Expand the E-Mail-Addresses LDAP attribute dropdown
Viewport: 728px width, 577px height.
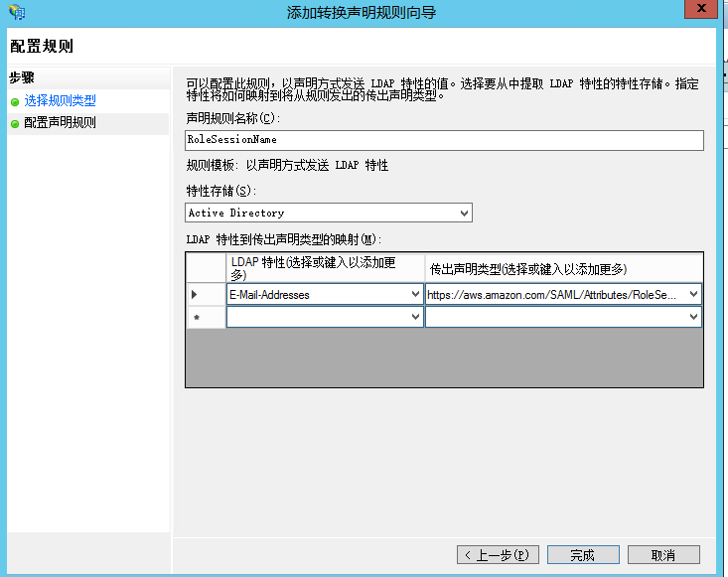(x=415, y=294)
